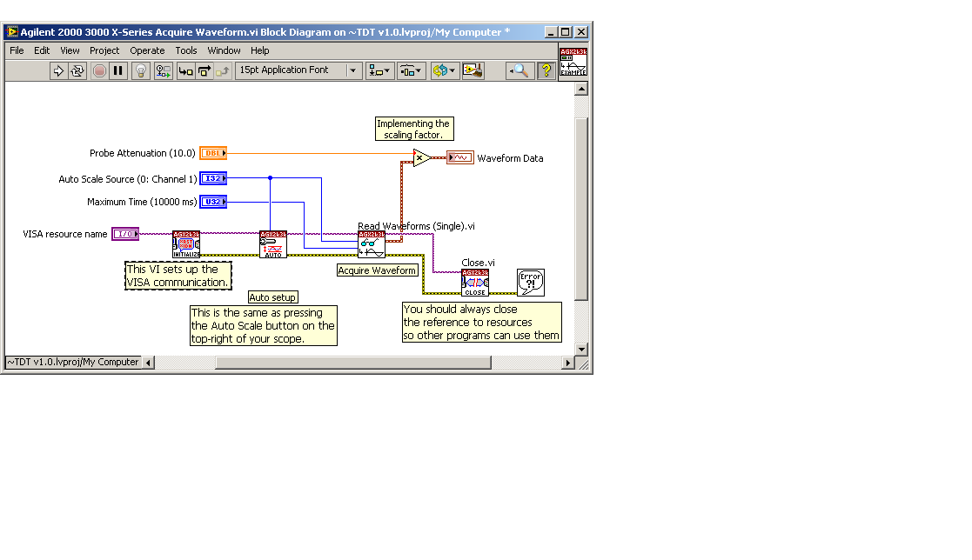The image size is (972, 560).
Task: Click the 'Implementing the scaling factor' comment
Action: click(414, 129)
